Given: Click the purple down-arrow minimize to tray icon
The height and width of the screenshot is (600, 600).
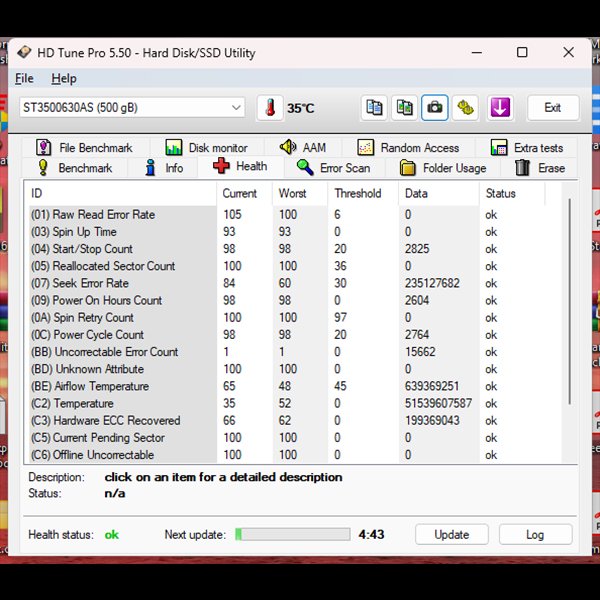Looking at the screenshot, I should point(500,108).
